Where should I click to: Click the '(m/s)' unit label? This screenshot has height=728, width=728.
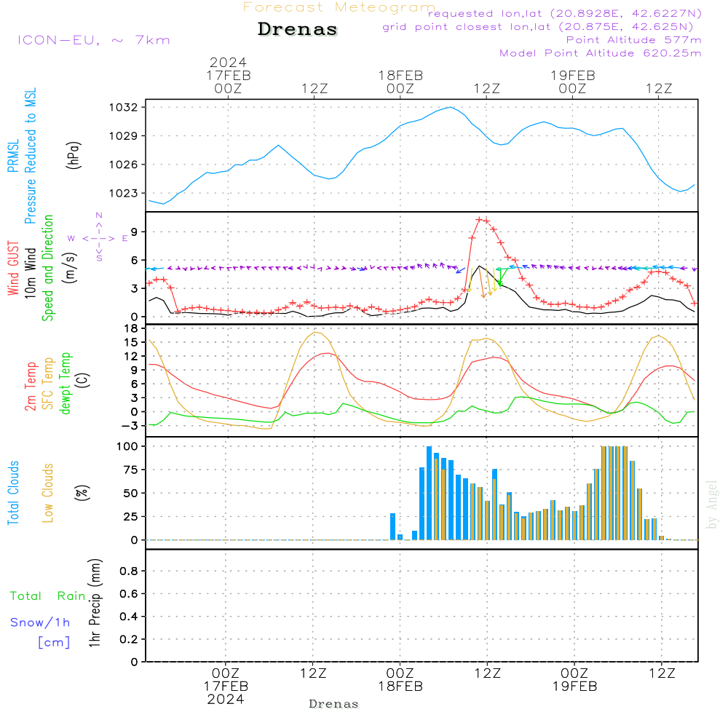pos(70,268)
